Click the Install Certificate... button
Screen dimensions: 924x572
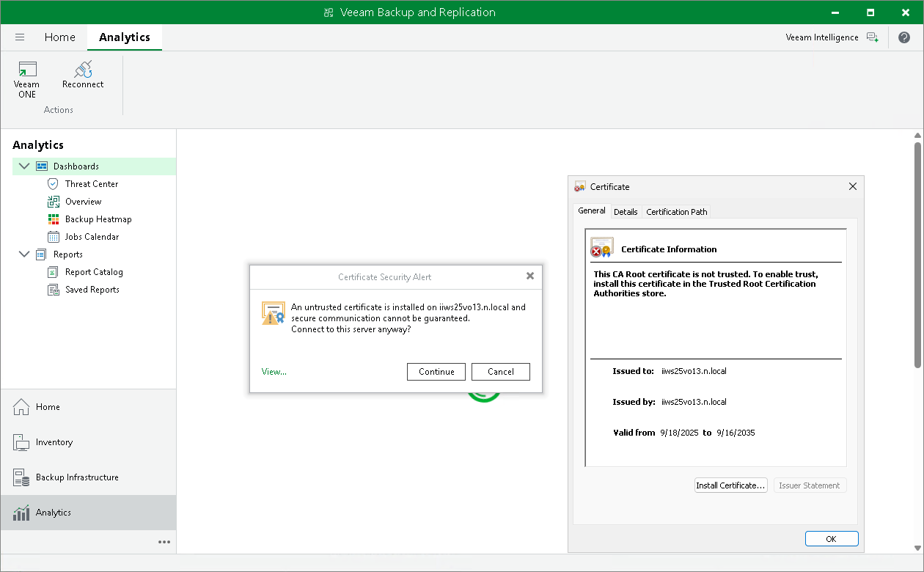[730, 485]
